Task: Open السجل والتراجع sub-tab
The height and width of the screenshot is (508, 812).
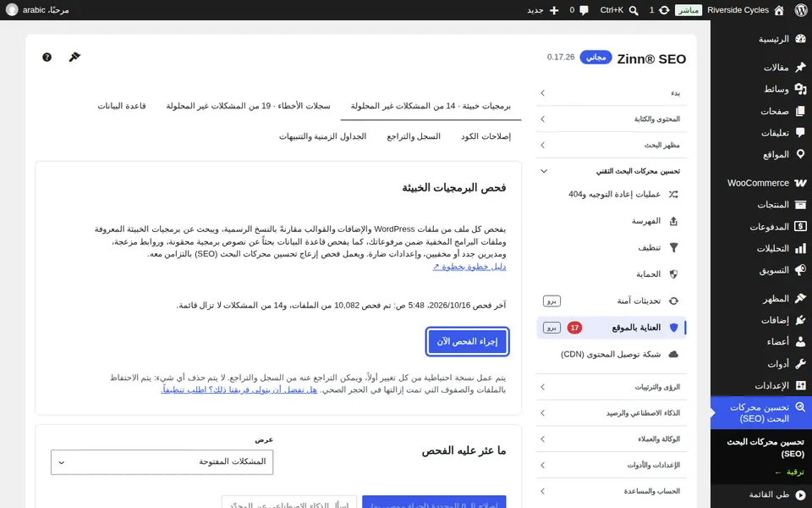Action: pos(414,136)
